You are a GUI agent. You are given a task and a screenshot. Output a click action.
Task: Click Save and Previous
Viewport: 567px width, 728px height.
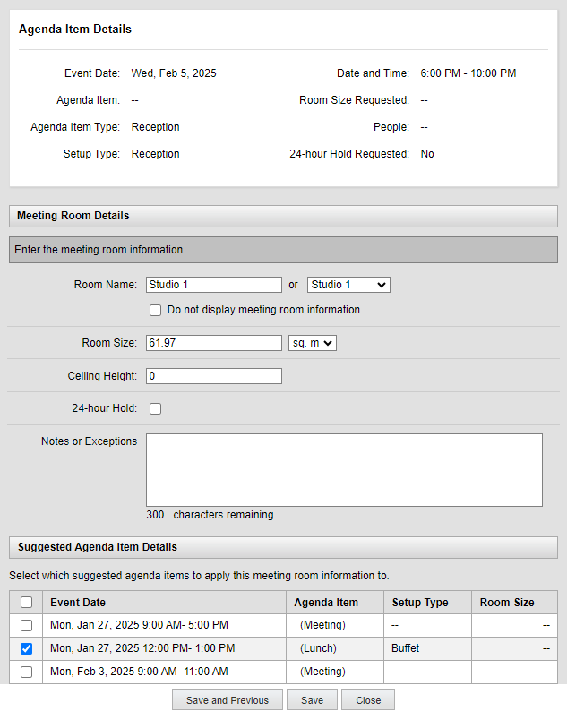pos(227,700)
